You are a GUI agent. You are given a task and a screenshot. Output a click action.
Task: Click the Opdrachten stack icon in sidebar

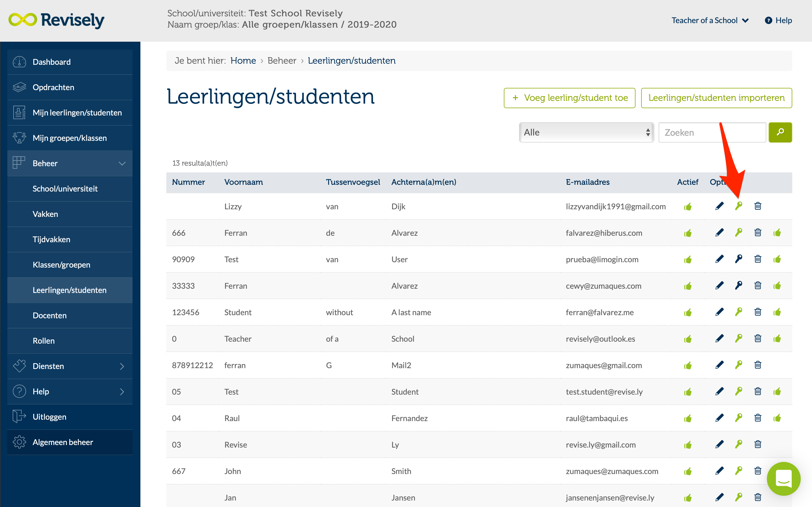click(19, 87)
